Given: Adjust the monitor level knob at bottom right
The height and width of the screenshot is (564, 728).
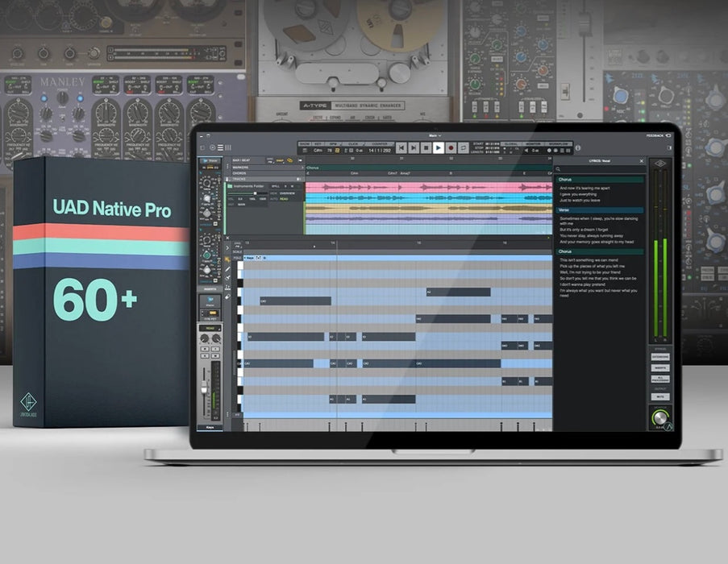Looking at the screenshot, I should point(659,418).
